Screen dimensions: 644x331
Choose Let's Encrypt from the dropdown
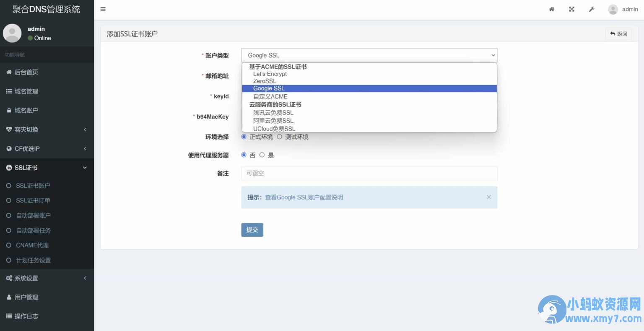pyautogui.click(x=369, y=74)
